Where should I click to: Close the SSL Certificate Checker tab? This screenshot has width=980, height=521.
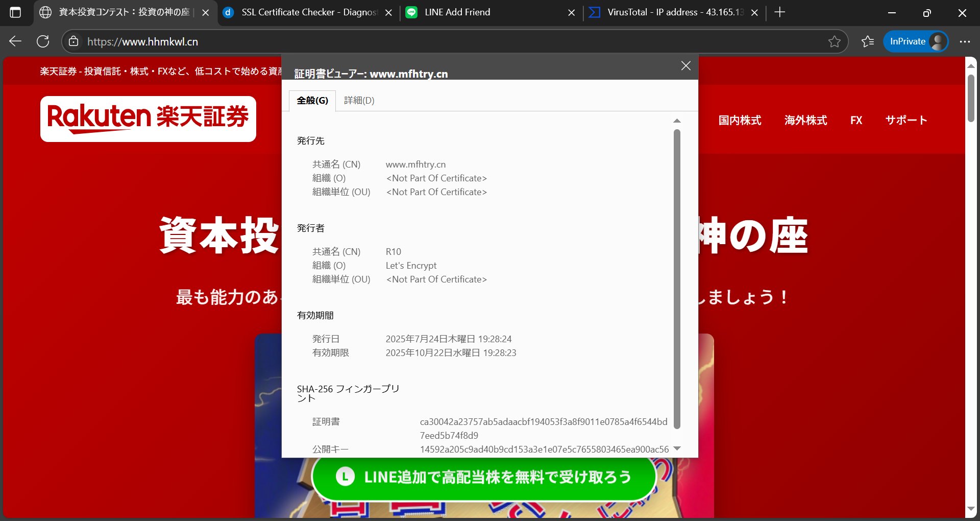388,13
